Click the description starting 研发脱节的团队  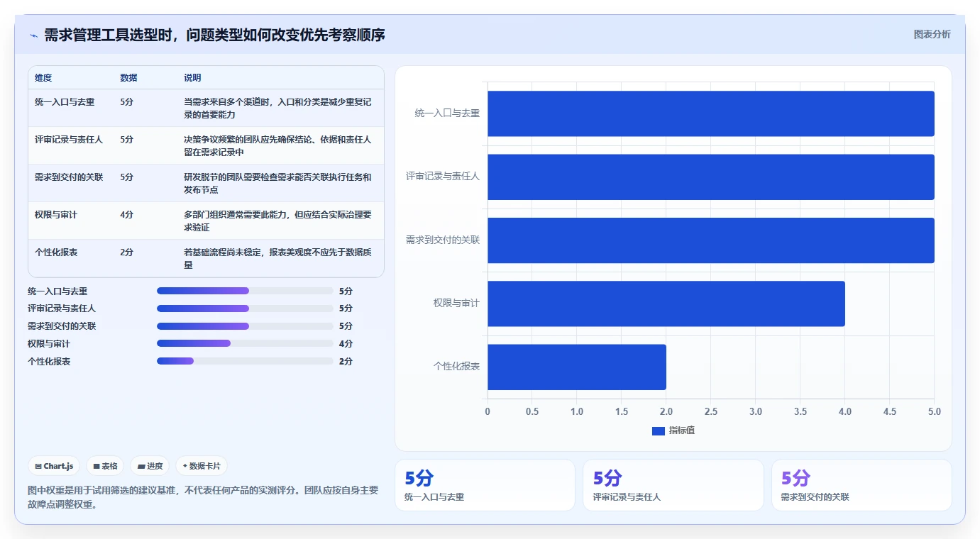pyautogui.click(x=277, y=183)
